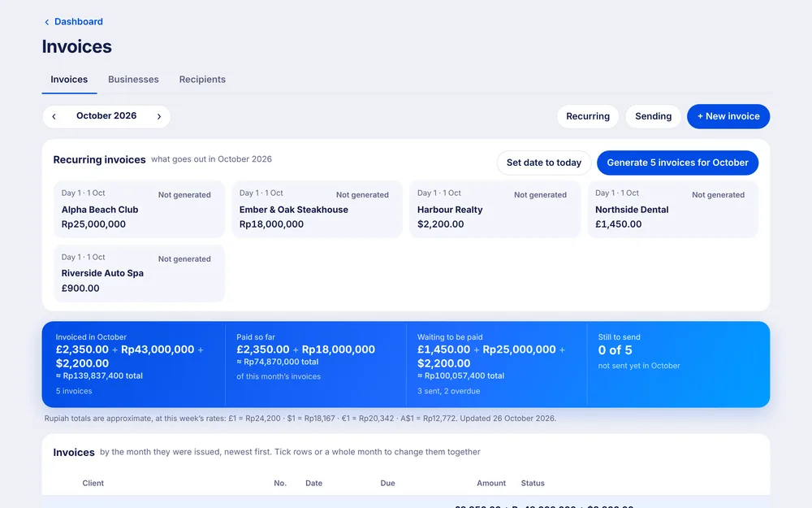Click the Waiting to be paid summary
Screen dimensions: 812x508
coord(497,364)
